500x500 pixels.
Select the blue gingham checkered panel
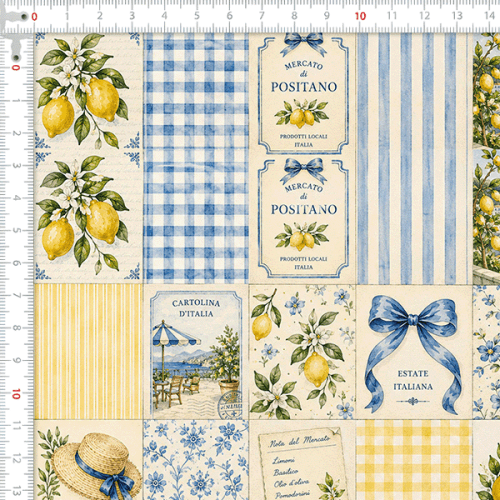click(x=196, y=158)
